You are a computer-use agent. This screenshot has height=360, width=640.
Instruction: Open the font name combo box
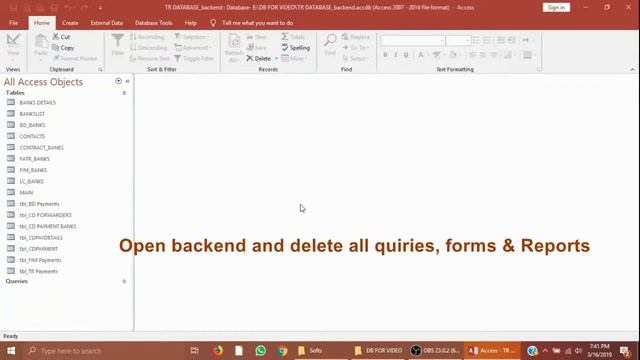click(413, 40)
